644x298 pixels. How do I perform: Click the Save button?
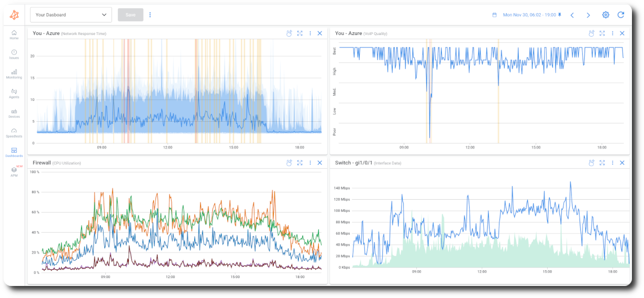[130, 15]
